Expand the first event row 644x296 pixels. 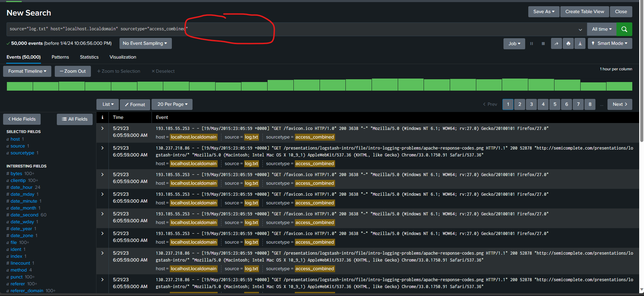point(102,128)
